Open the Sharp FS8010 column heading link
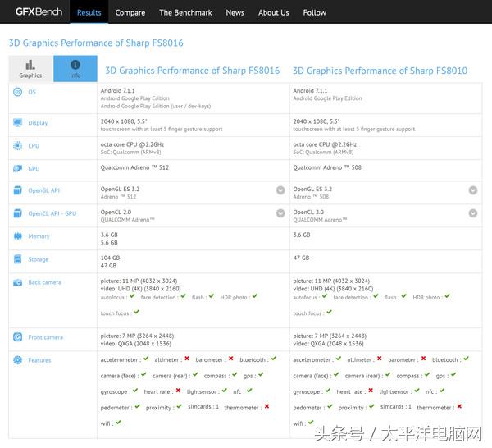This screenshot has width=492, height=448. click(x=380, y=71)
